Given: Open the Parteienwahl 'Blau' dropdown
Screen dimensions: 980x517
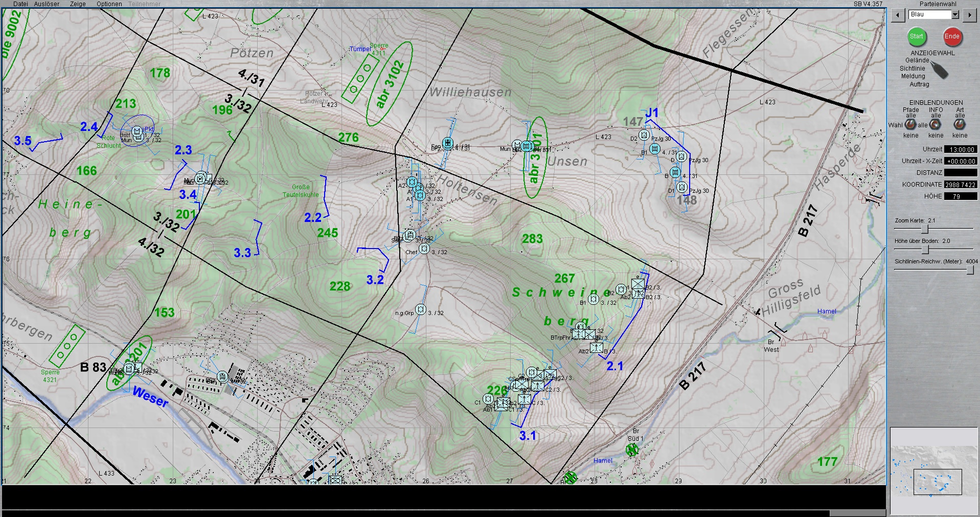Looking at the screenshot, I should tap(955, 15).
